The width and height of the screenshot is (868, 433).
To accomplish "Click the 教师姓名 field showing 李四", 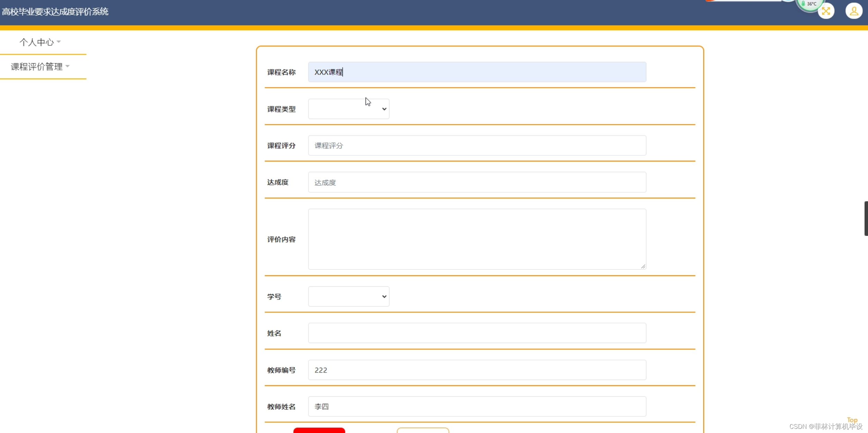I will click(477, 407).
